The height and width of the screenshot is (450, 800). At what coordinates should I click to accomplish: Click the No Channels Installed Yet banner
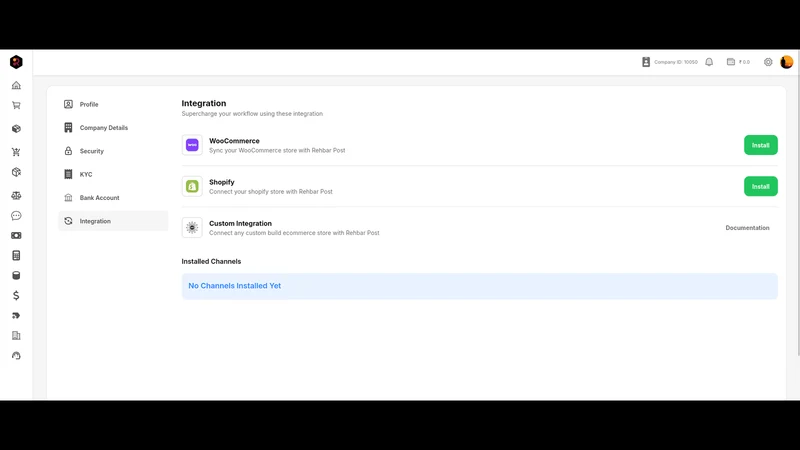point(480,286)
